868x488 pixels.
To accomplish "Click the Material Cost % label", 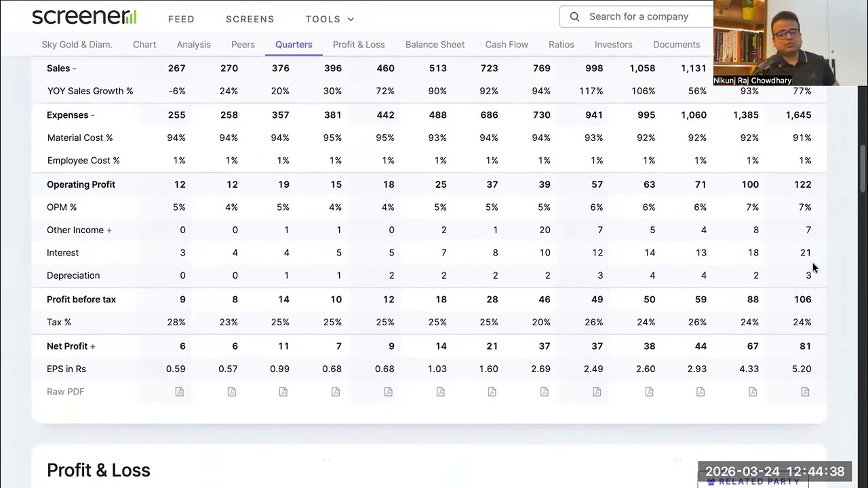I will [80, 138].
